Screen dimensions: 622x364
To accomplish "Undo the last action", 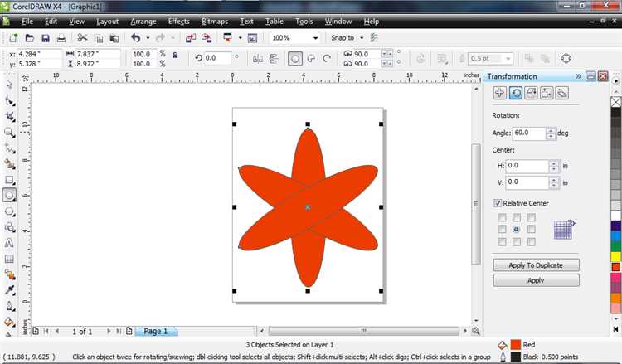I will tap(136, 38).
